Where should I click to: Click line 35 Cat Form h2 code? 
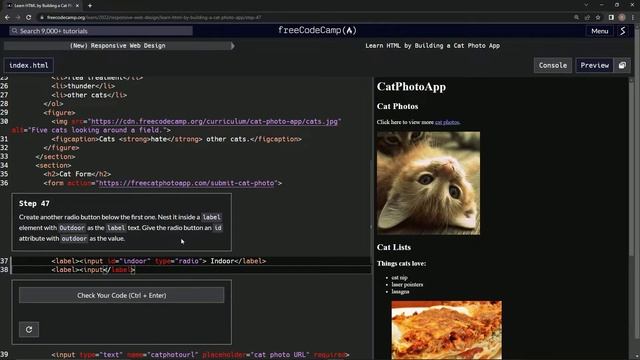[x=77, y=174]
